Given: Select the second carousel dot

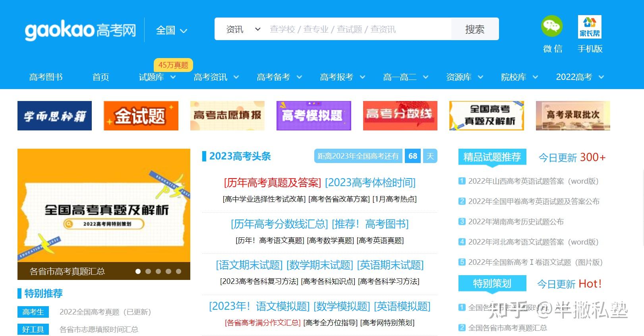Looking at the screenshot, I should coord(148,271).
